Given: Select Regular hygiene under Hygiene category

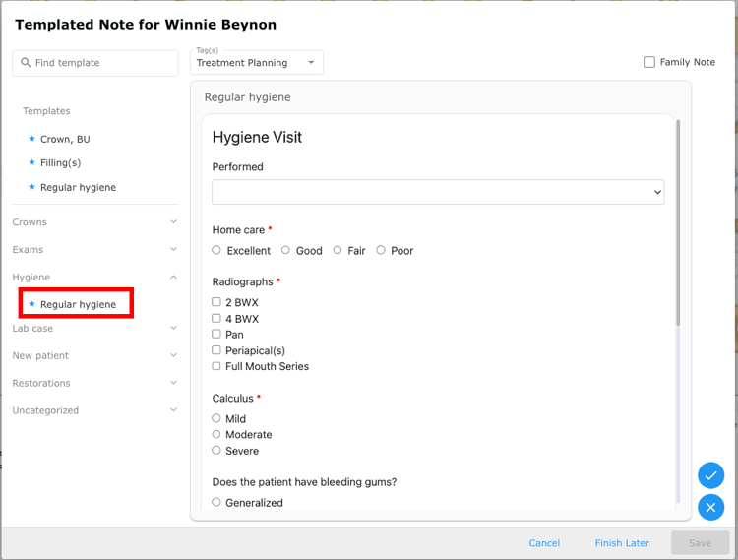Looking at the screenshot, I should (x=78, y=304).
